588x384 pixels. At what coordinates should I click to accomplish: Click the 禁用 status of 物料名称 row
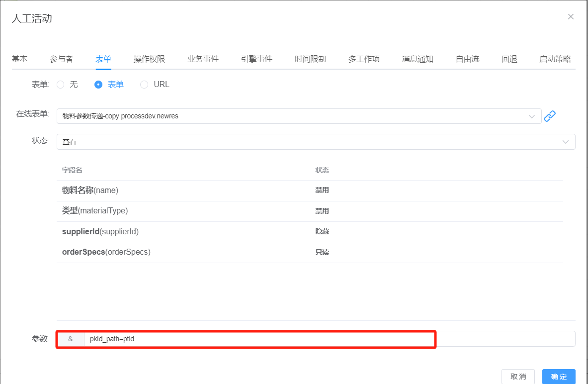(322, 191)
